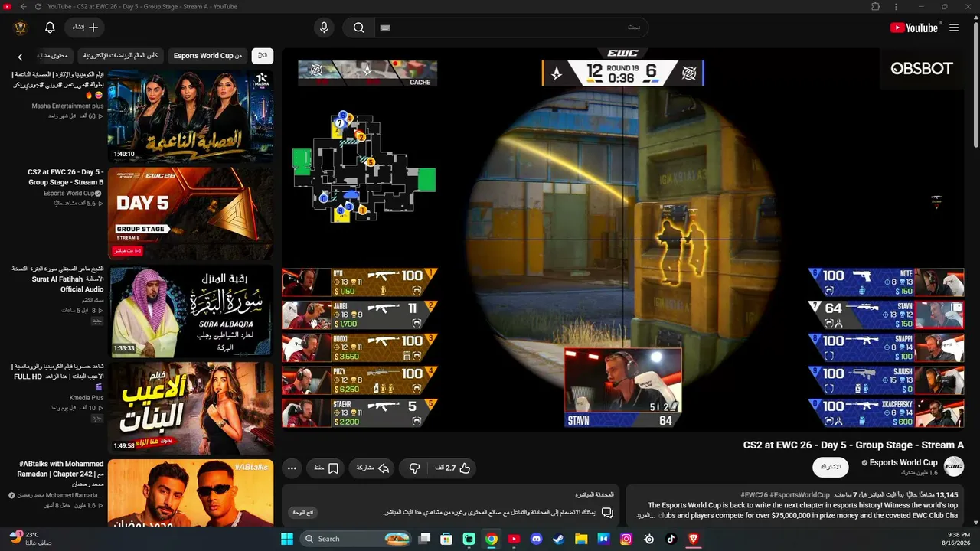Screen dimensions: 980x551
Task: Click the create video plus button
Action: tap(84, 28)
